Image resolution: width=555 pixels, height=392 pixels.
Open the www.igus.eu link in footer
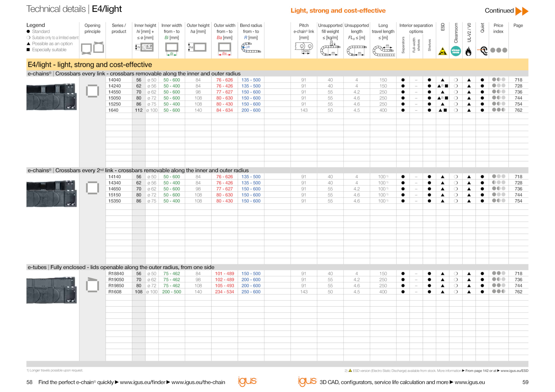470,382
